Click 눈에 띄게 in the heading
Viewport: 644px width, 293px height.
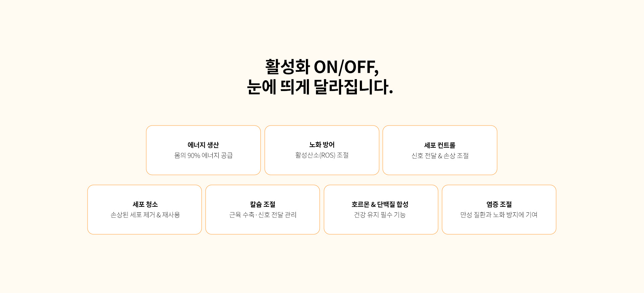pyautogui.click(x=278, y=87)
